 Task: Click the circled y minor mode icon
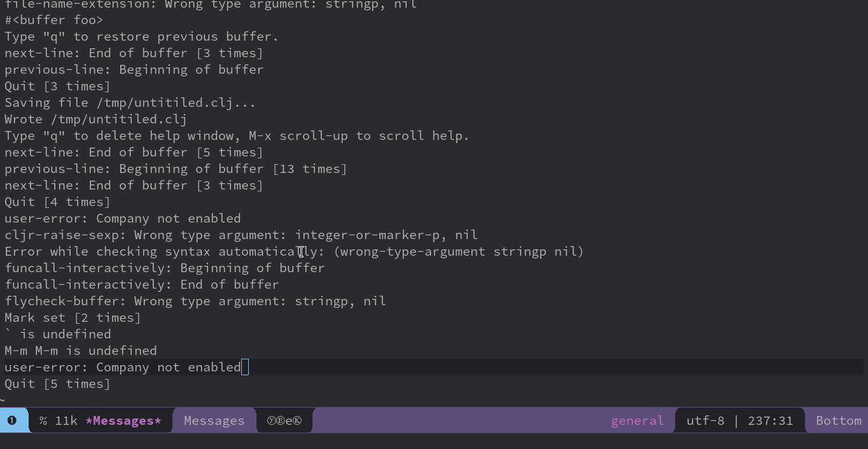tap(271, 420)
